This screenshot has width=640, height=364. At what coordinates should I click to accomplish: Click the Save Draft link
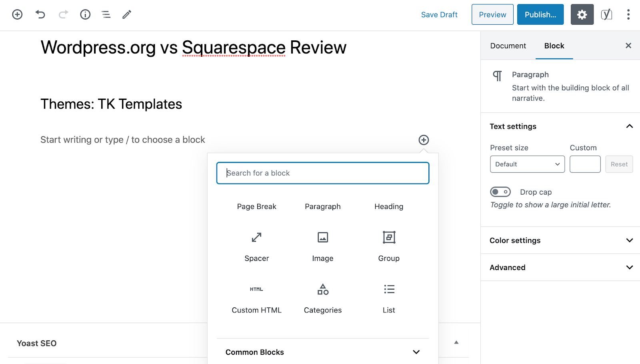[x=439, y=15]
